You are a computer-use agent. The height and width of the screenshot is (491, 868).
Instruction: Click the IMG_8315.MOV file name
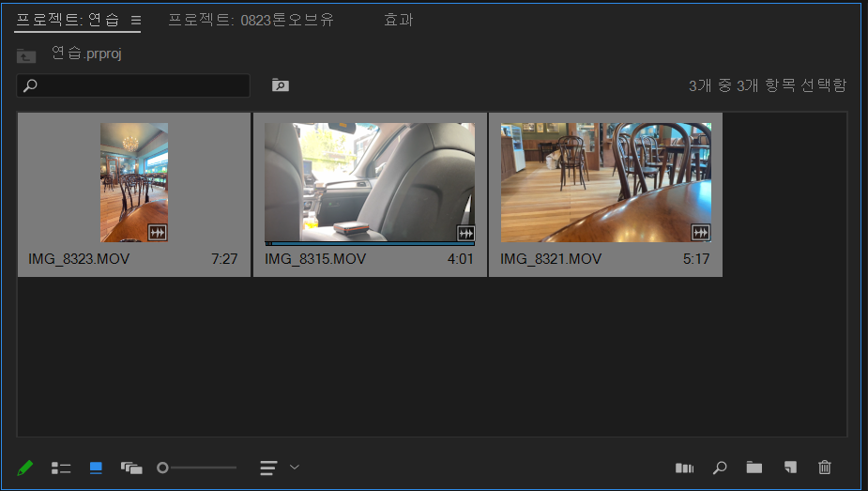[x=315, y=259]
